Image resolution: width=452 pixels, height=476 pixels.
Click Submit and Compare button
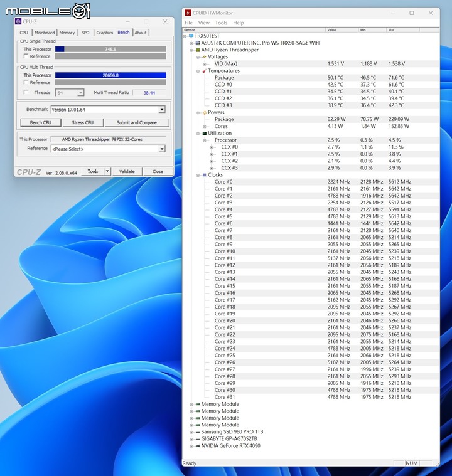136,123
